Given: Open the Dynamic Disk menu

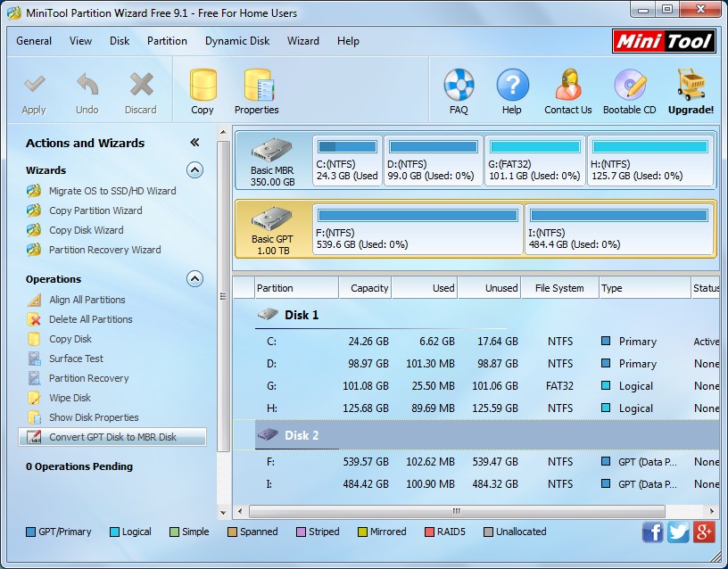Looking at the screenshot, I should [x=237, y=41].
